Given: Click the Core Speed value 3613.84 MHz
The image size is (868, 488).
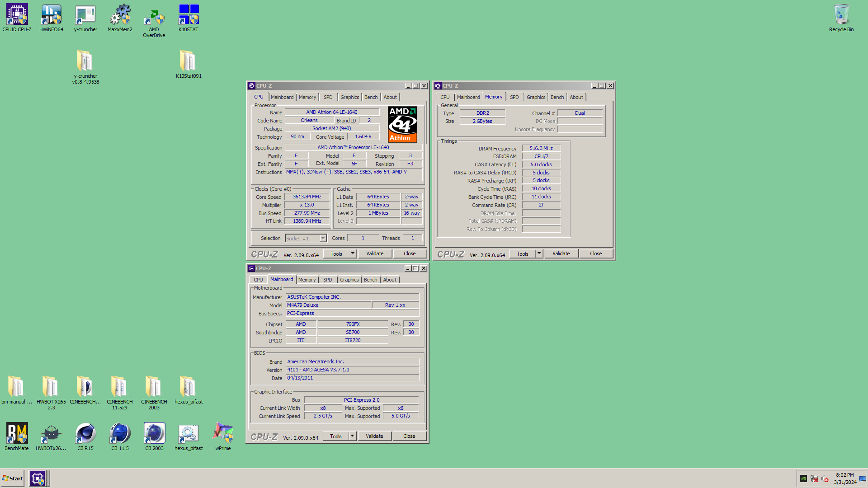Looking at the screenshot, I should [307, 197].
